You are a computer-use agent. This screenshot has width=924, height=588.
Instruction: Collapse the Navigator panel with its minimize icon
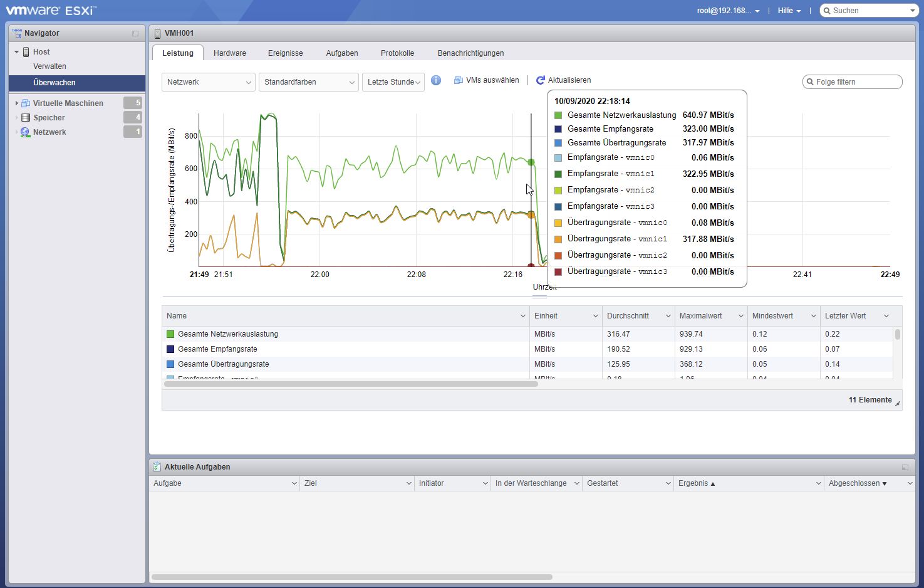(x=135, y=33)
